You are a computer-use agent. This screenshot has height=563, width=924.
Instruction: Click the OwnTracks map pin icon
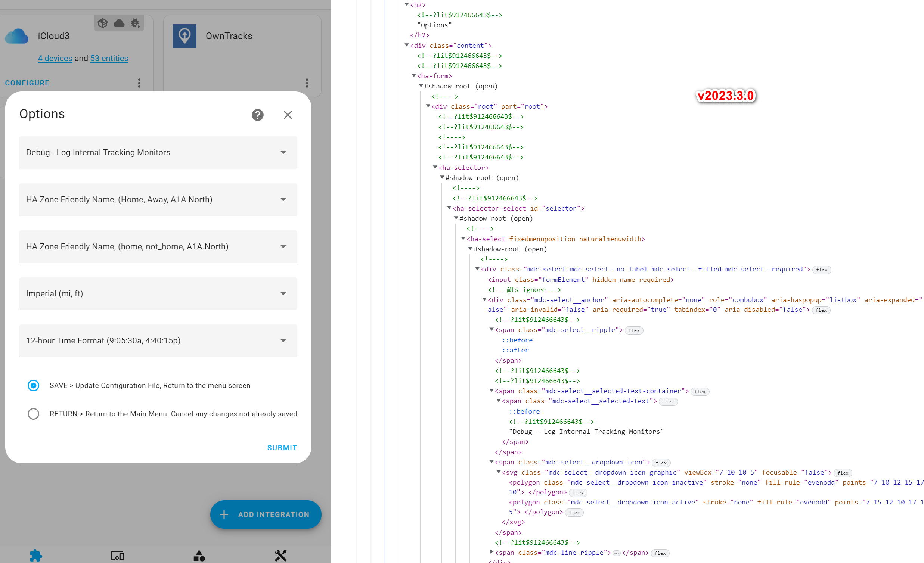tap(185, 35)
